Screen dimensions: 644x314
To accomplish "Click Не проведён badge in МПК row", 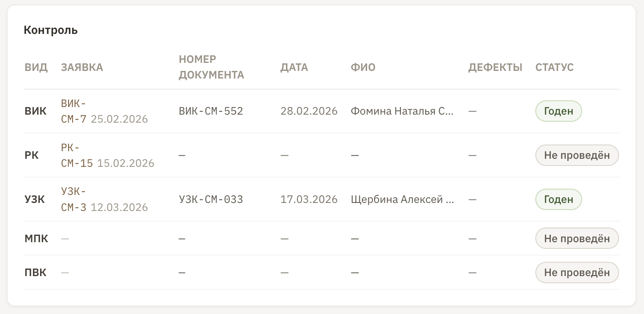I will click(x=577, y=239).
